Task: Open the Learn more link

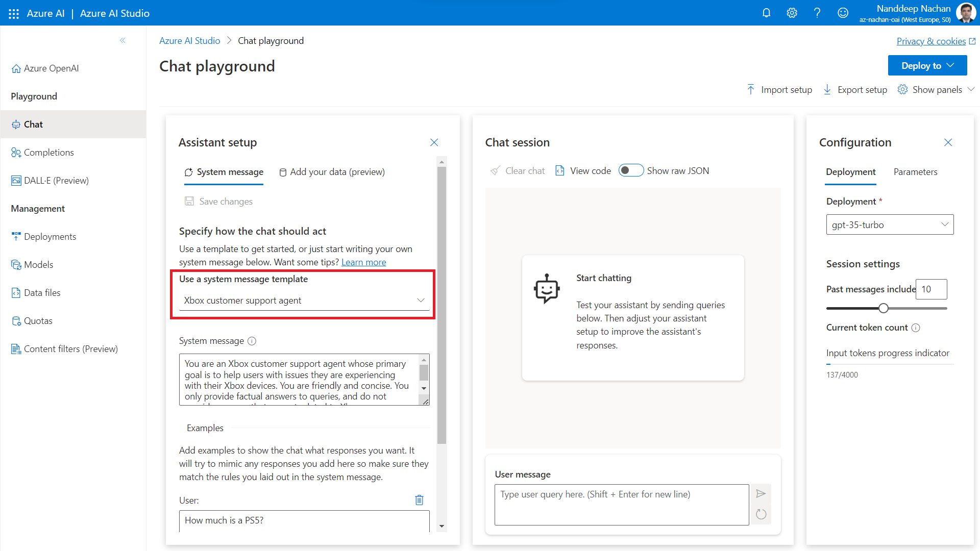Action: pos(363,262)
